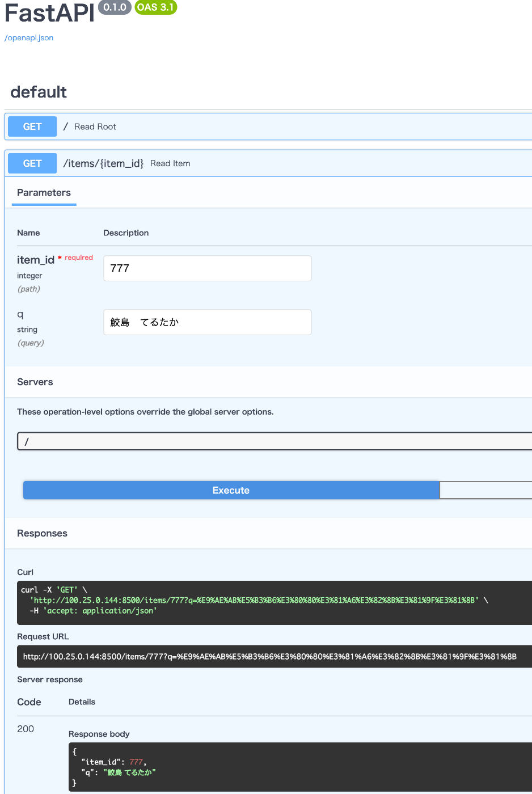Expand the GET / Read Root operation
Image resolution: width=532 pixels, height=794 pixels.
(x=269, y=126)
